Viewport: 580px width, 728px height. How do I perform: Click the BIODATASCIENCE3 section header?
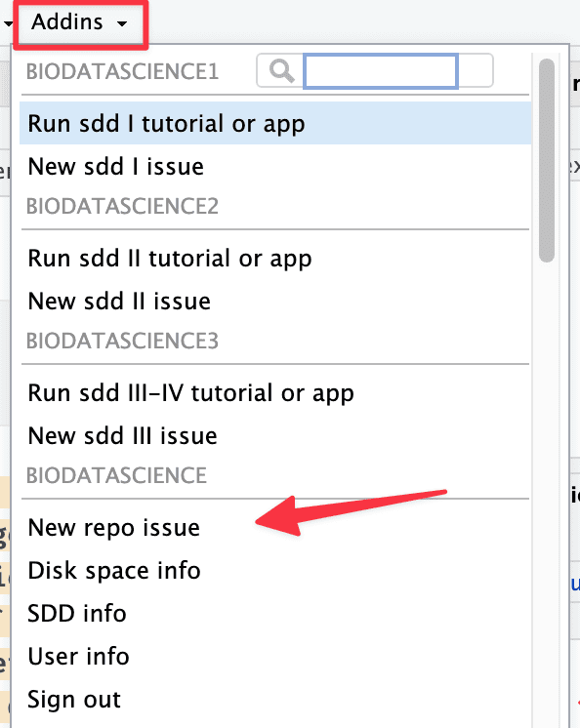point(122,341)
